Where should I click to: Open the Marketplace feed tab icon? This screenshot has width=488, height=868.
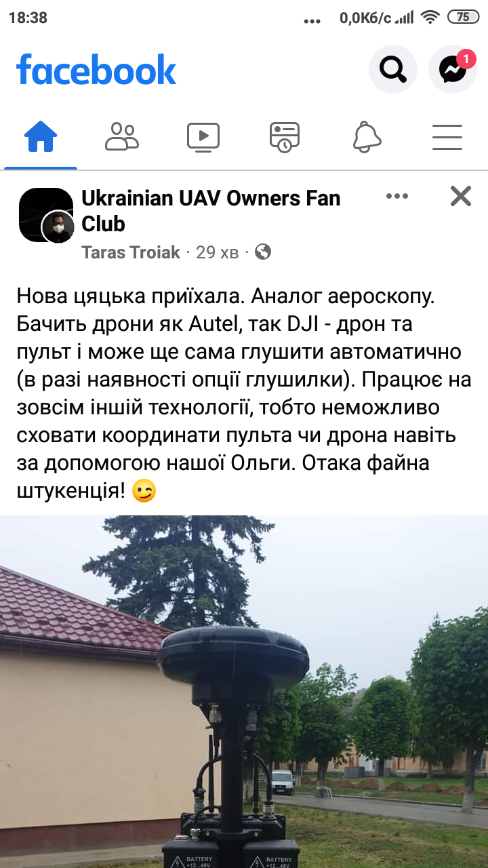(285, 137)
